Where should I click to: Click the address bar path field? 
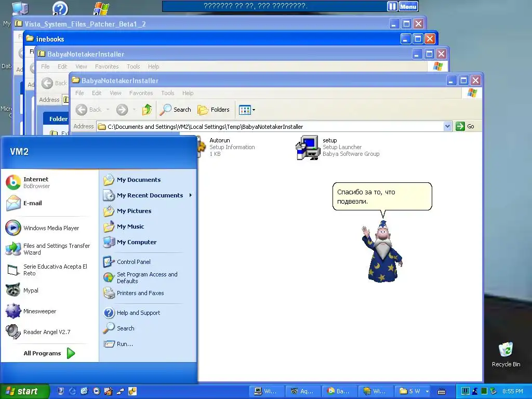(270, 127)
